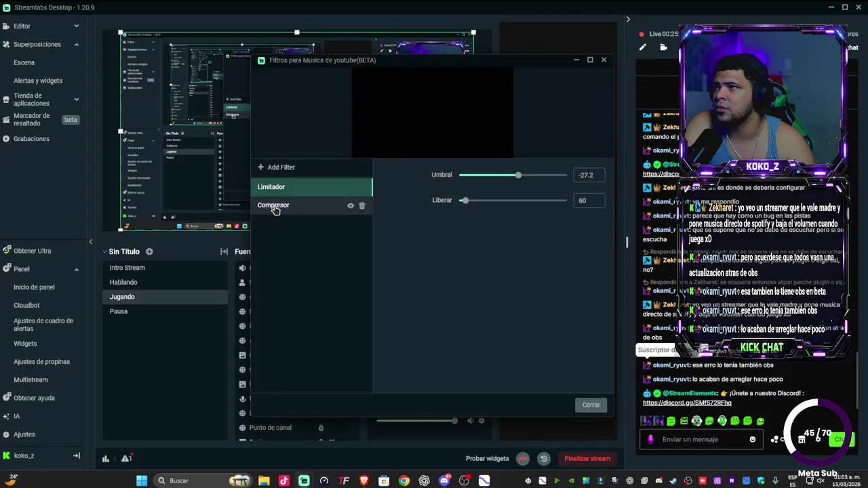
Task: Expand the Editor sidebar chevron
Action: [77, 26]
